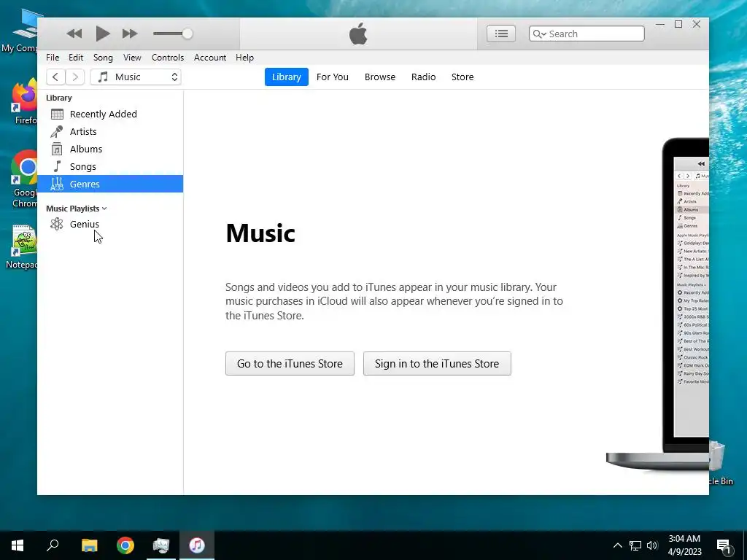
Task: Click the rewind previous track button
Action: [x=74, y=34]
